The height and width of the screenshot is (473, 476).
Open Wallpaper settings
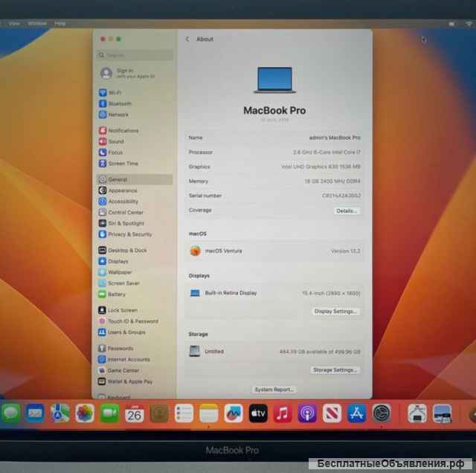pyautogui.click(x=115, y=272)
